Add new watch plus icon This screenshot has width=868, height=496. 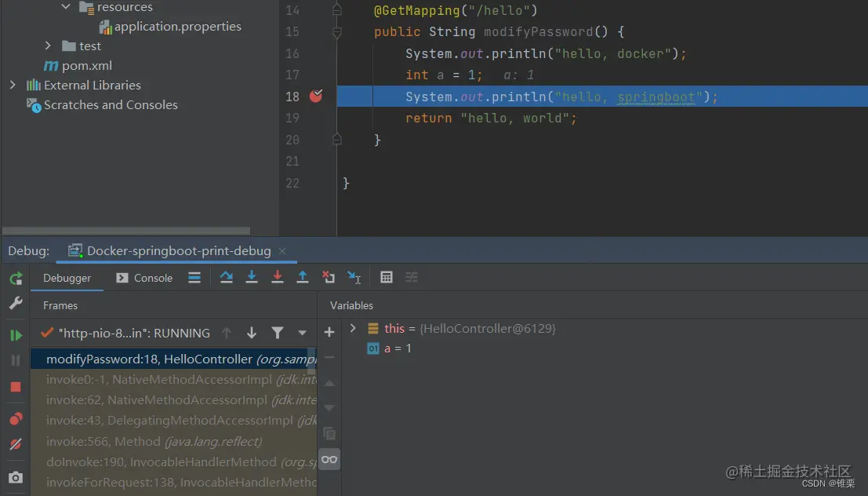tap(329, 332)
